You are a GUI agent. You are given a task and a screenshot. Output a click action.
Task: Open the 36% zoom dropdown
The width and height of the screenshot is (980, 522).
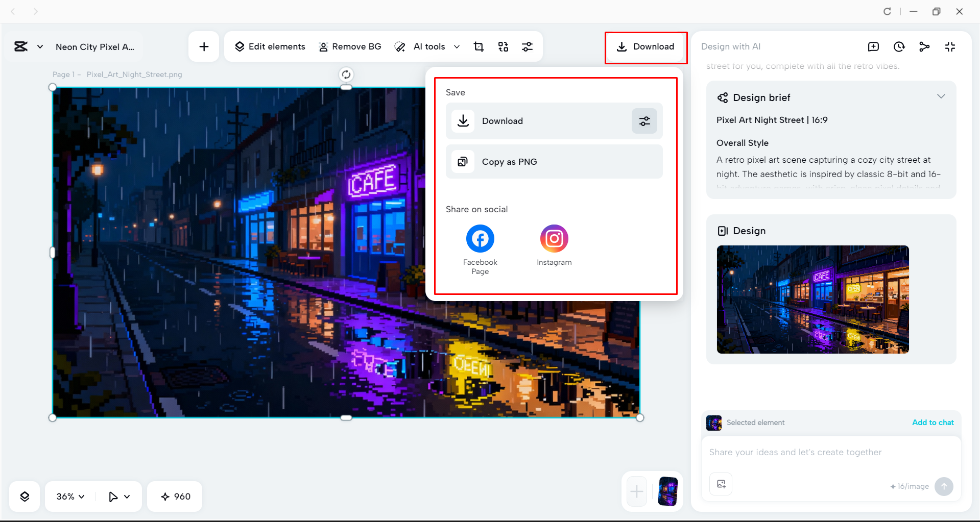[x=70, y=496]
